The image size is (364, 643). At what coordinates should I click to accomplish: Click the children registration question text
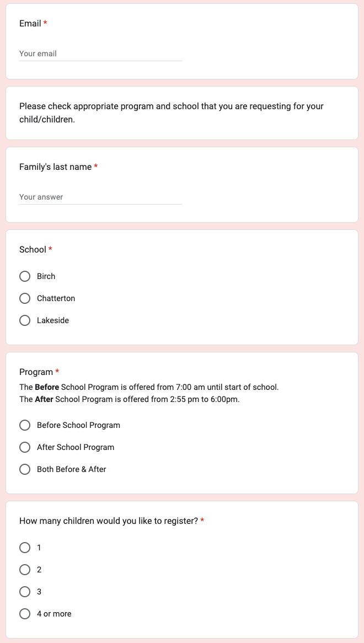pyautogui.click(x=108, y=521)
